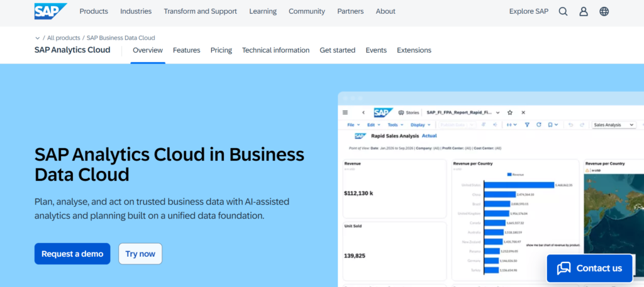644x287 pixels.
Task: Click the Explore SAP link
Action: pyautogui.click(x=528, y=11)
